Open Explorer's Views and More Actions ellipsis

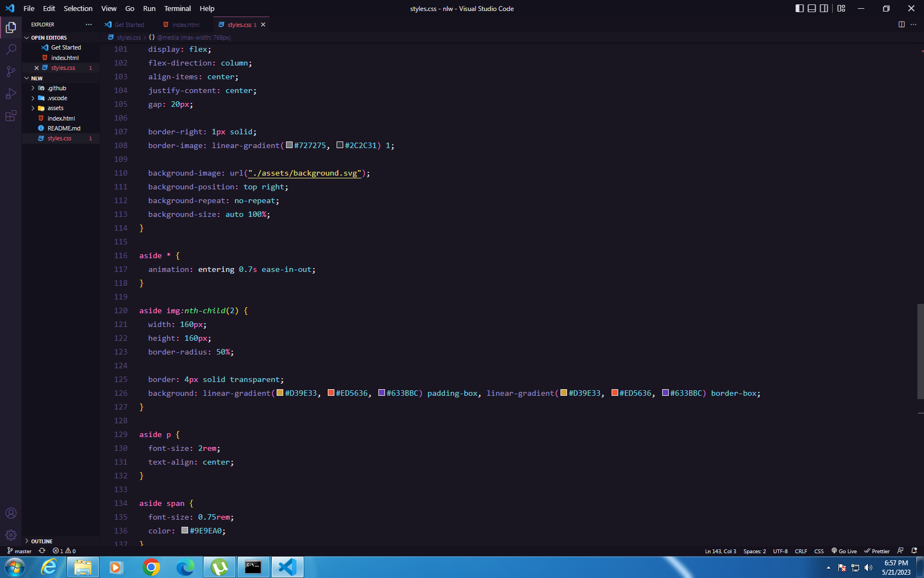tap(89, 25)
